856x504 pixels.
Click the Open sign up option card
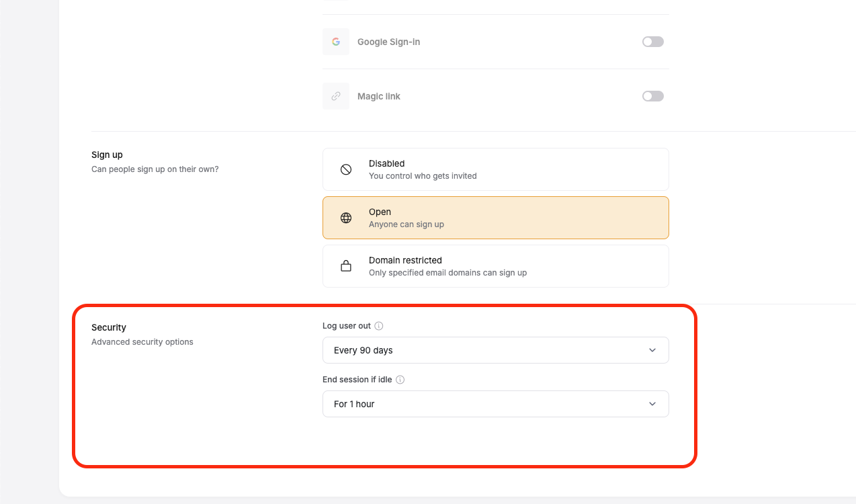tap(495, 218)
